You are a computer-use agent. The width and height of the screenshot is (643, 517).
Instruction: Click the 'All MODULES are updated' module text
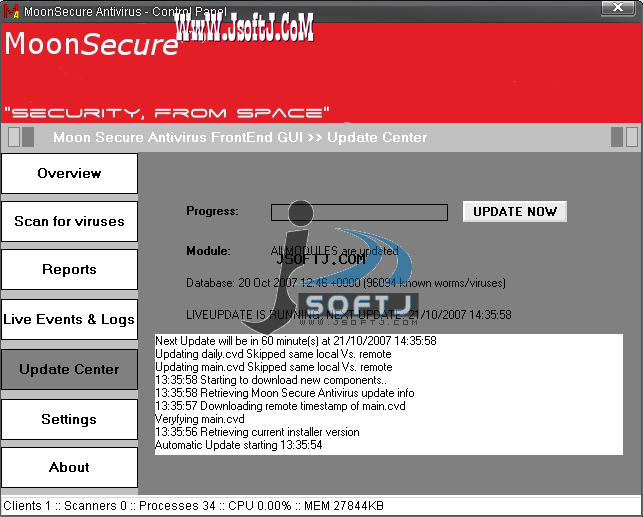(x=334, y=251)
